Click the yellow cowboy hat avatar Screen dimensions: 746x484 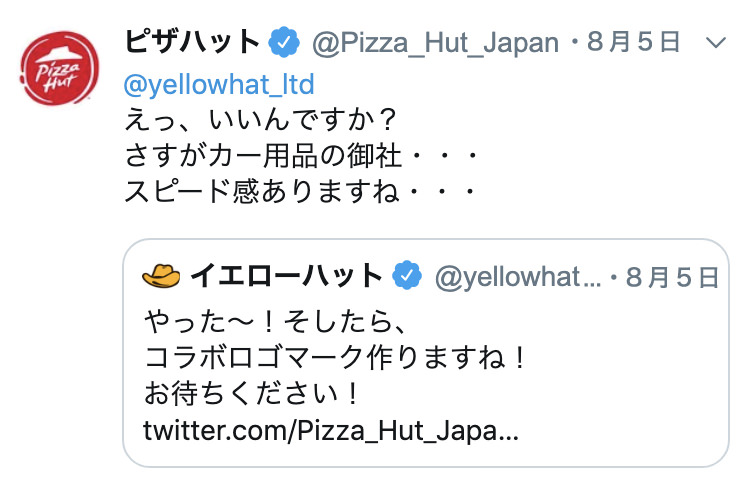coord(161,276)
